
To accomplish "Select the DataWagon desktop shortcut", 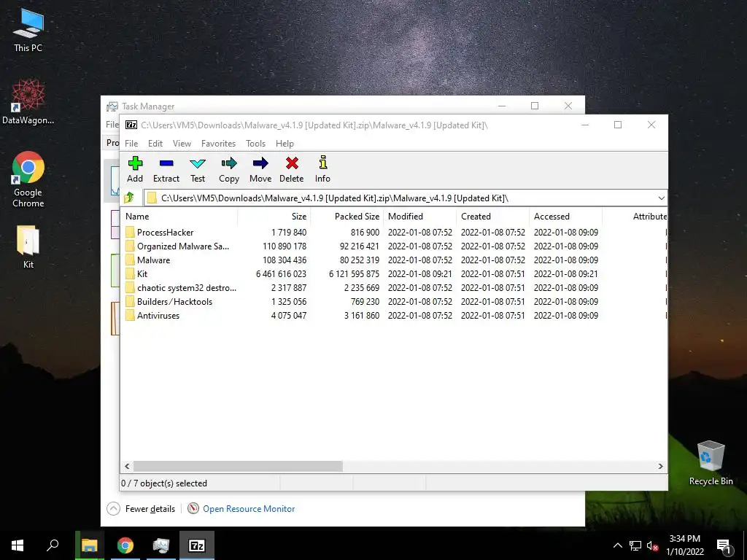I will tap(28, 102).
